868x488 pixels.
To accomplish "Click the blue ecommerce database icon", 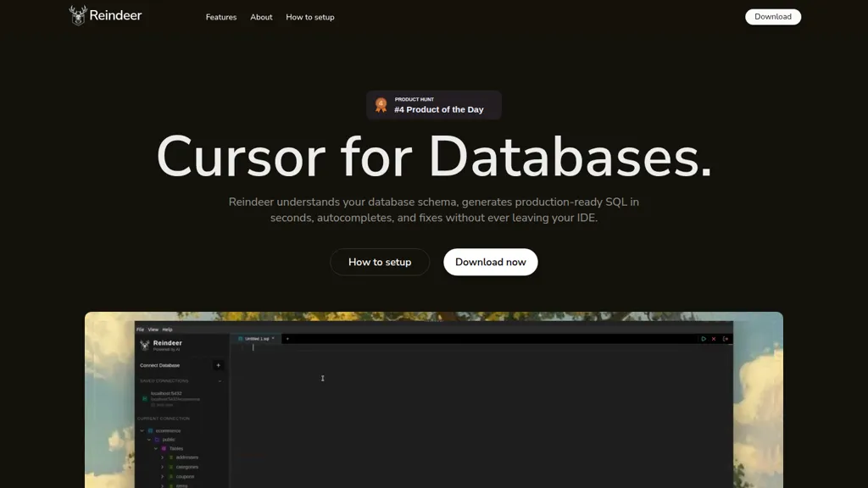I will pyautogui.click(x=150, y=430).
